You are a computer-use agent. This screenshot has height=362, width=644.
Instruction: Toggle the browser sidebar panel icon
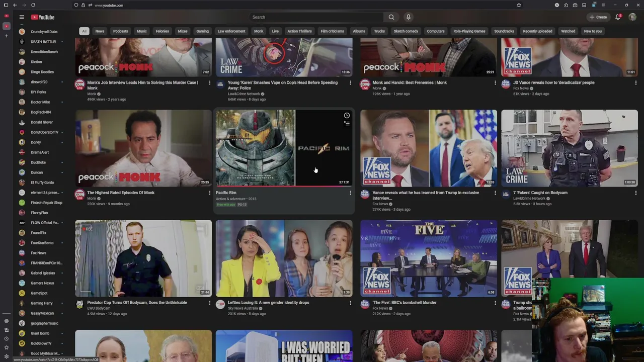pos(6,5)
